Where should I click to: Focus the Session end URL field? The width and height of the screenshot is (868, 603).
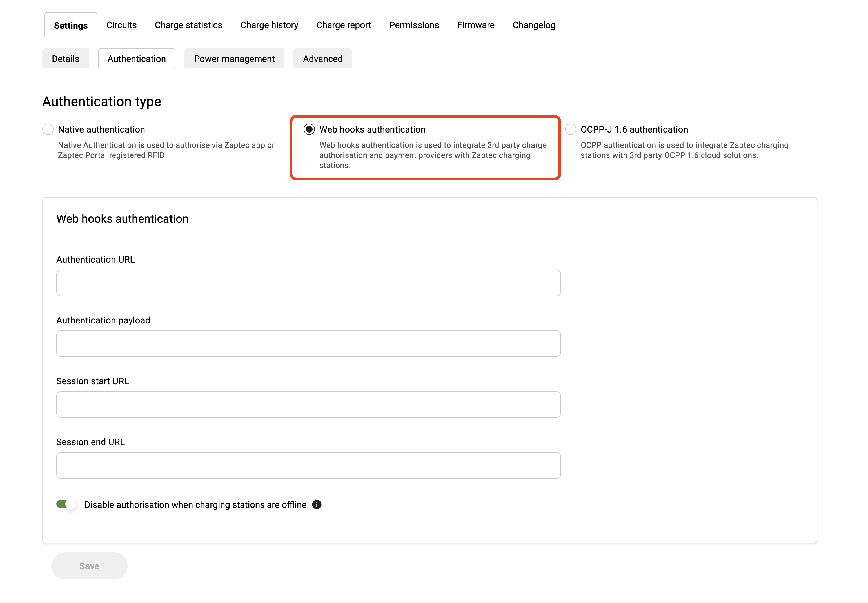click(x=308, y=465)
